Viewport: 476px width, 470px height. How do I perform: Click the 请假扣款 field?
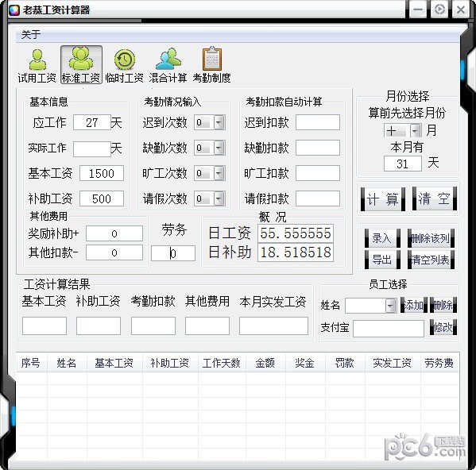click(x=318, y=198)
